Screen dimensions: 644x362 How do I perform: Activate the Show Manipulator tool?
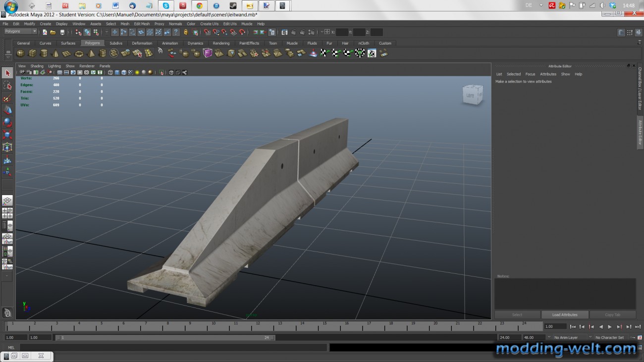click(7, 172)
